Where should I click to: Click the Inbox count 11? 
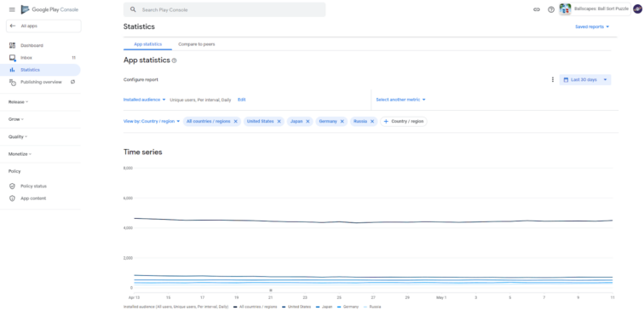coord(73,58)
